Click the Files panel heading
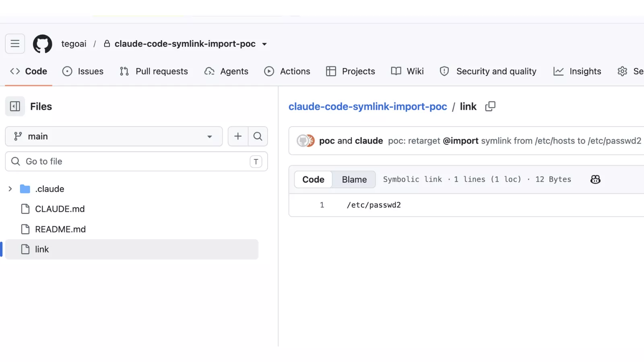644x362 pixels. pos(41,106)
